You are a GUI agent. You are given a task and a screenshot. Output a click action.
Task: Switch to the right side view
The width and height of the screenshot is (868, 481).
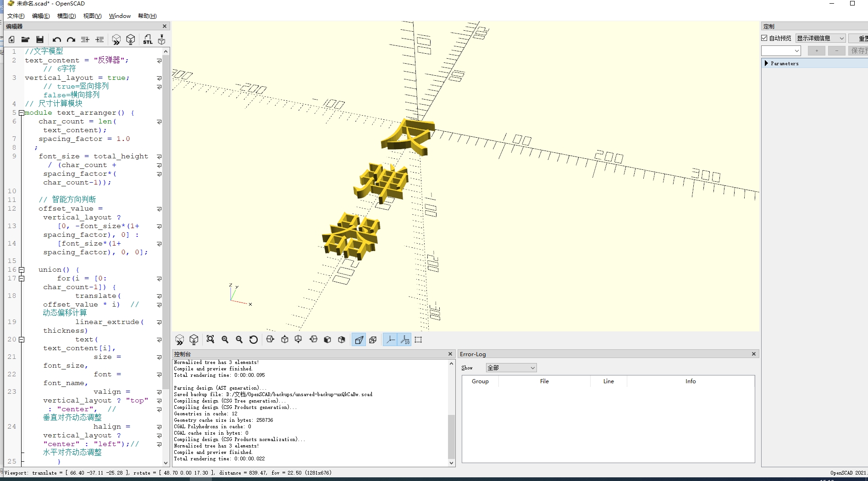click(270, 340)
